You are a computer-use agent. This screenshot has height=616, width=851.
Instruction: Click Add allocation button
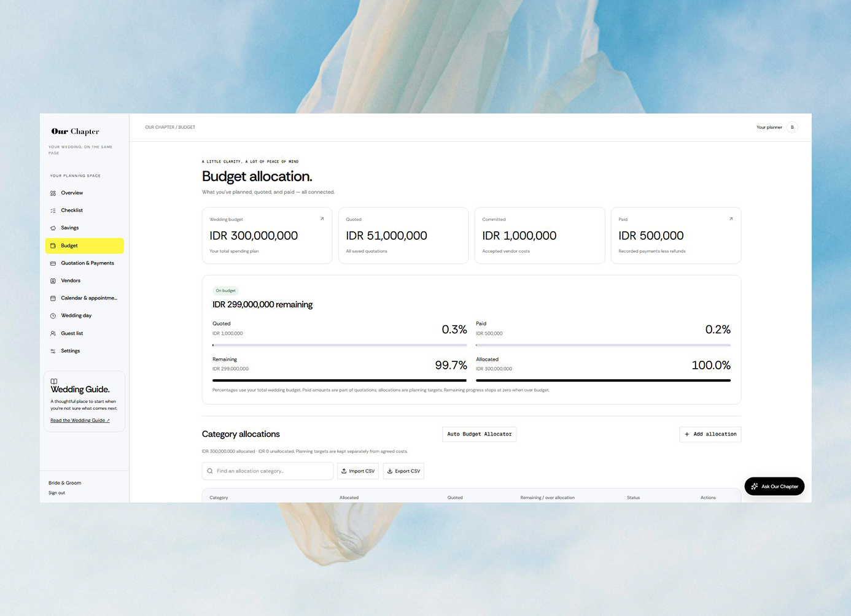click(710, 434)
